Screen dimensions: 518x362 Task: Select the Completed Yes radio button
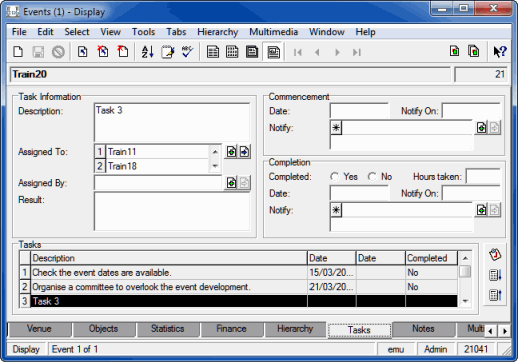tap(334, 176)
